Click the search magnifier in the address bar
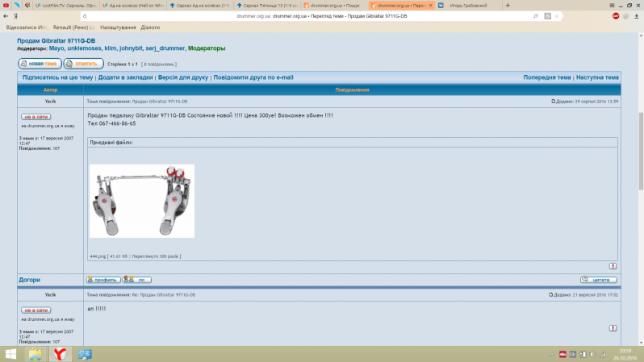The width and height of the screenshot is (644, 362). pos(536,16)
